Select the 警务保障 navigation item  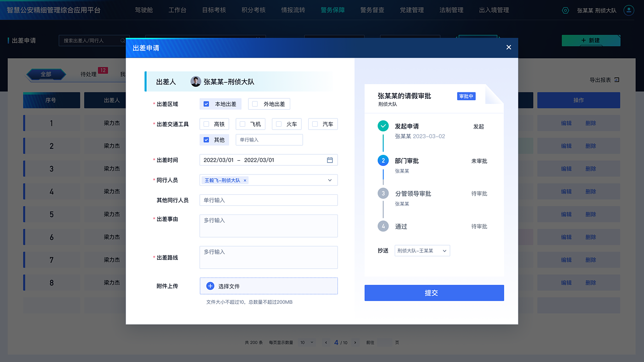333,10
